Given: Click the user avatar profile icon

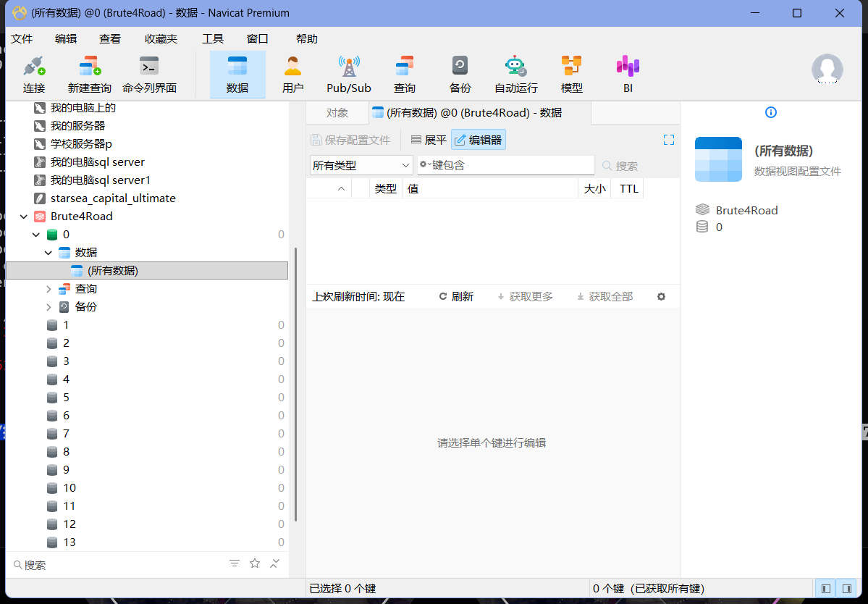Looking at the screenshot, I should click(827, 70).
